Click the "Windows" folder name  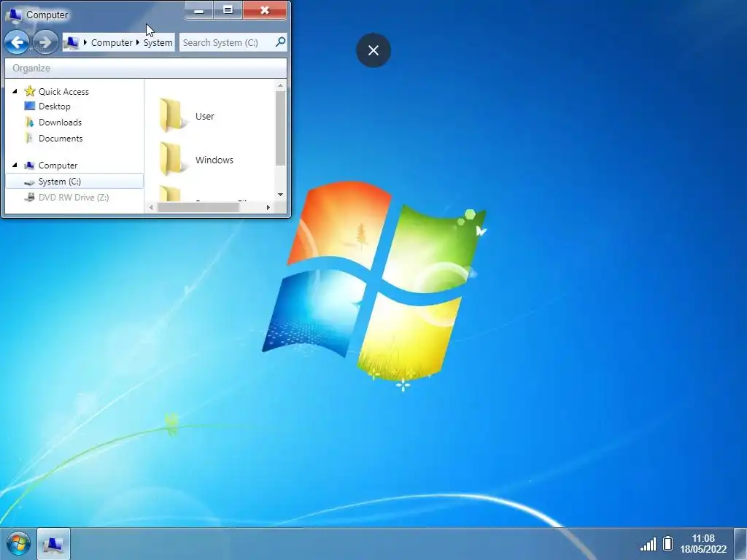214,160
